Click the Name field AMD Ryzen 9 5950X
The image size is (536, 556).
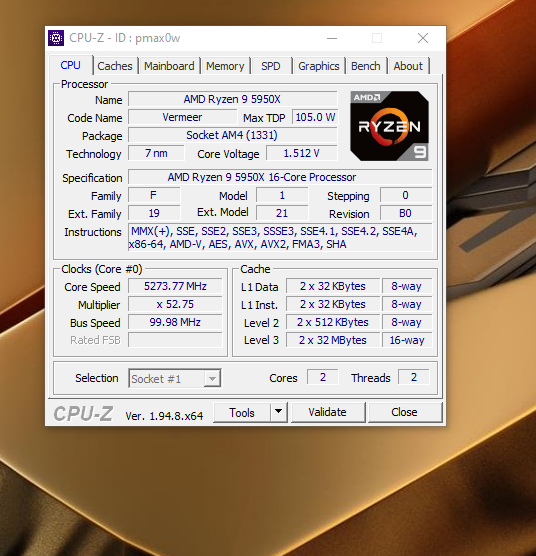pyautogui.click(x=233, y=99)
